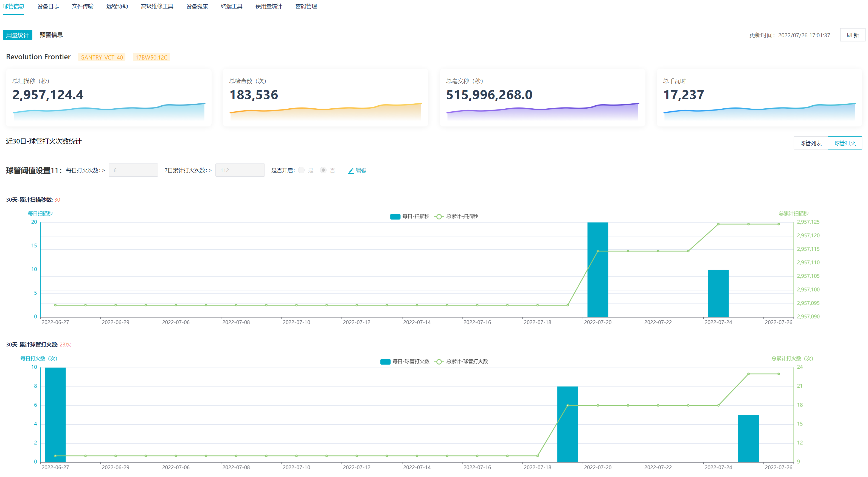The height and width of the screenshot is (477, 868).
Task: Click the 7日累计打火次数 input field
Action: tap(240, 170)
